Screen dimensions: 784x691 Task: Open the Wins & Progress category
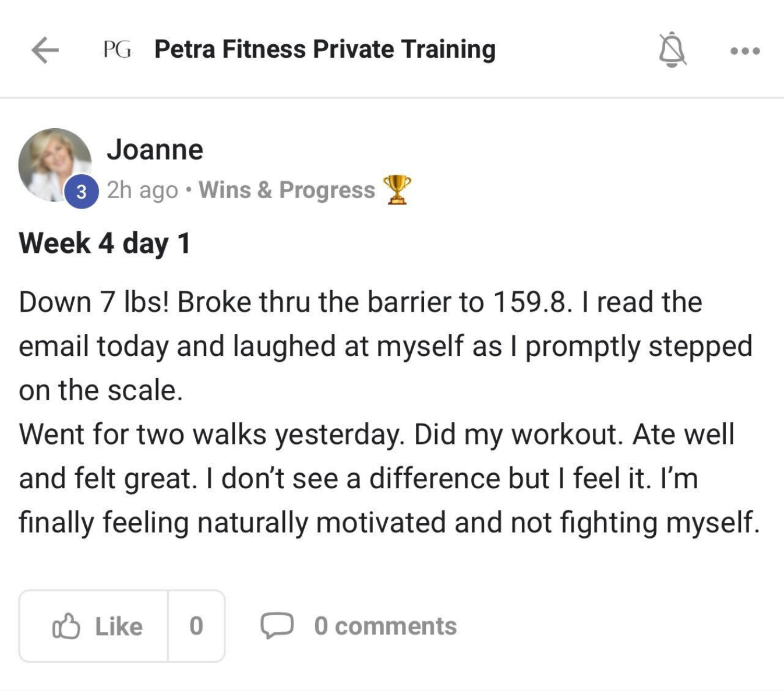[x=287, y=190]
